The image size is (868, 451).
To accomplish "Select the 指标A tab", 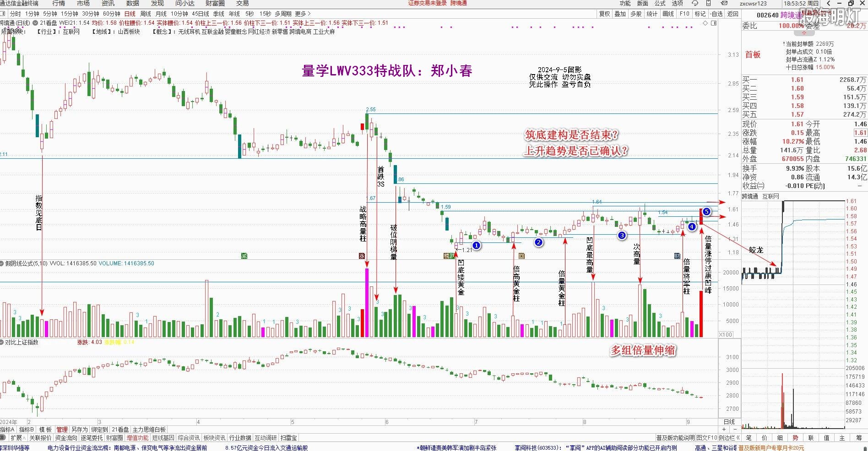I will pos(8,430).
